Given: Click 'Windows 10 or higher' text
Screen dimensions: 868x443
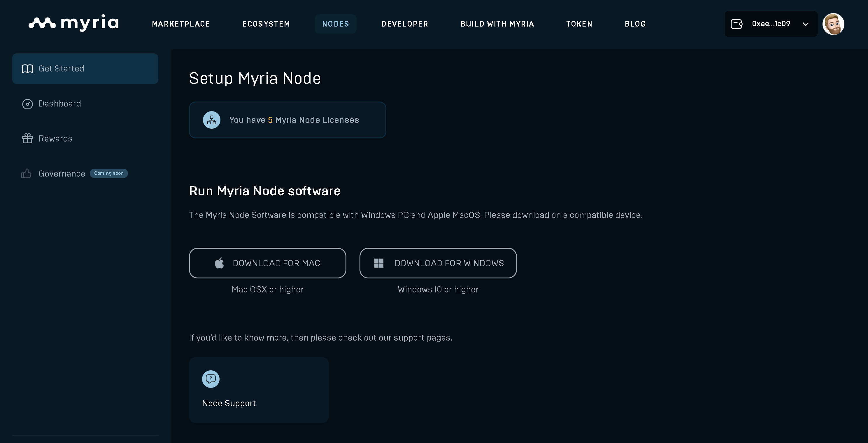Looking at the screenshot, I should pos(438,289).
